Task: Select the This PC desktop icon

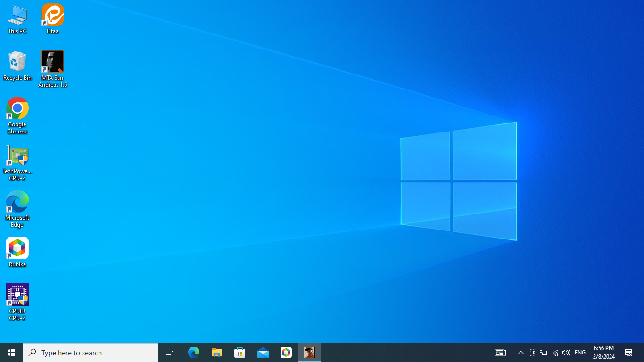Action: pos(17,19)
